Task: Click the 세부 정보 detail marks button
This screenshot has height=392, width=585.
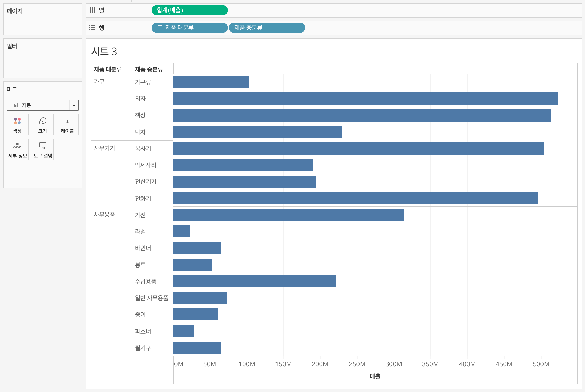Action: click(x=18, y=149)
